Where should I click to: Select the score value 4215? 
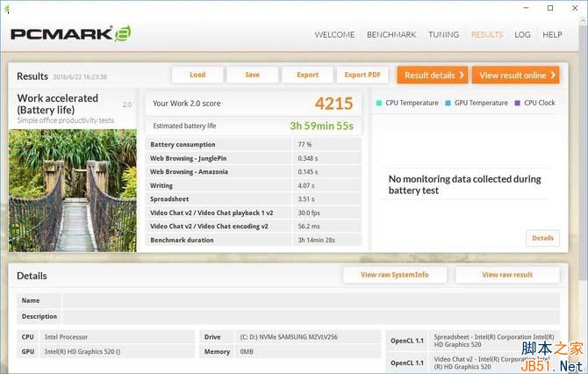point(333,104)
